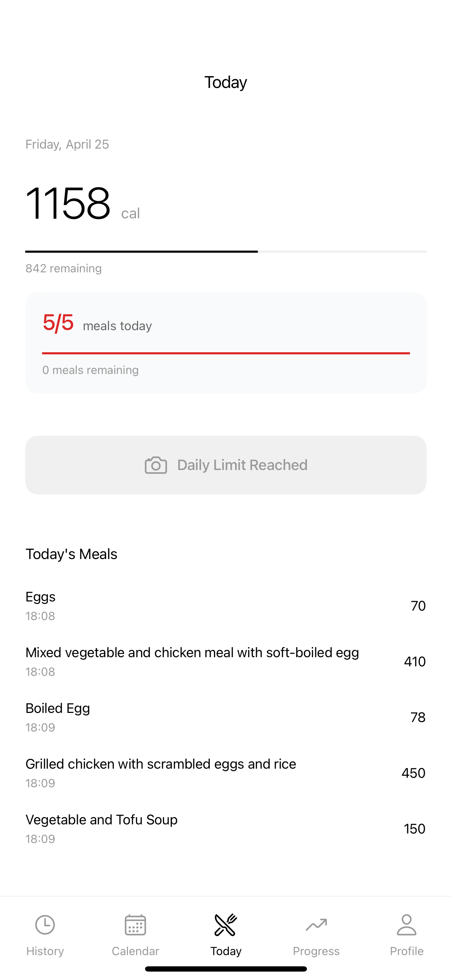Tap the red meals progress bar
452x980 pixels.
tap(226, 353)
